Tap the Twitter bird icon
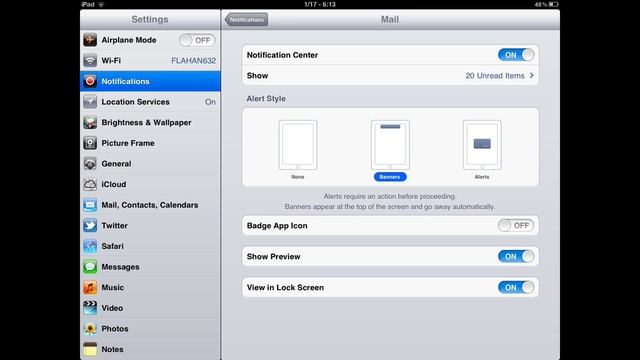This screenshot has width=640, height=360. [x=90, y=225]
